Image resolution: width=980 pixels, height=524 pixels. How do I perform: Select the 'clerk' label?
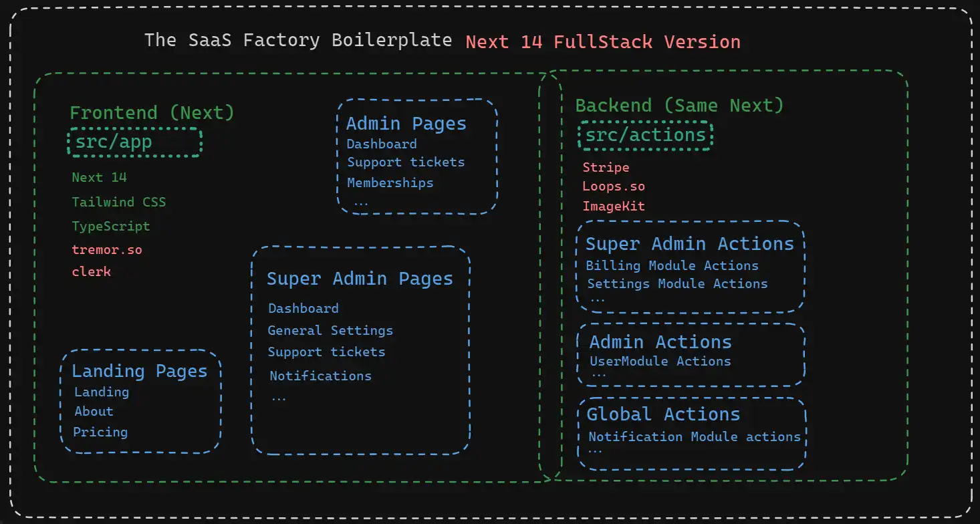click(x=92, y=271)
